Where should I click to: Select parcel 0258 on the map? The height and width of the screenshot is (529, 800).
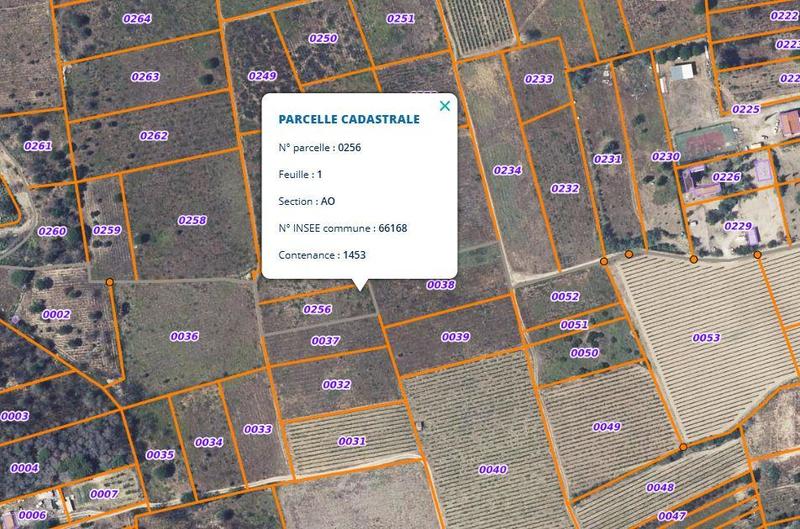pos(192,220)
